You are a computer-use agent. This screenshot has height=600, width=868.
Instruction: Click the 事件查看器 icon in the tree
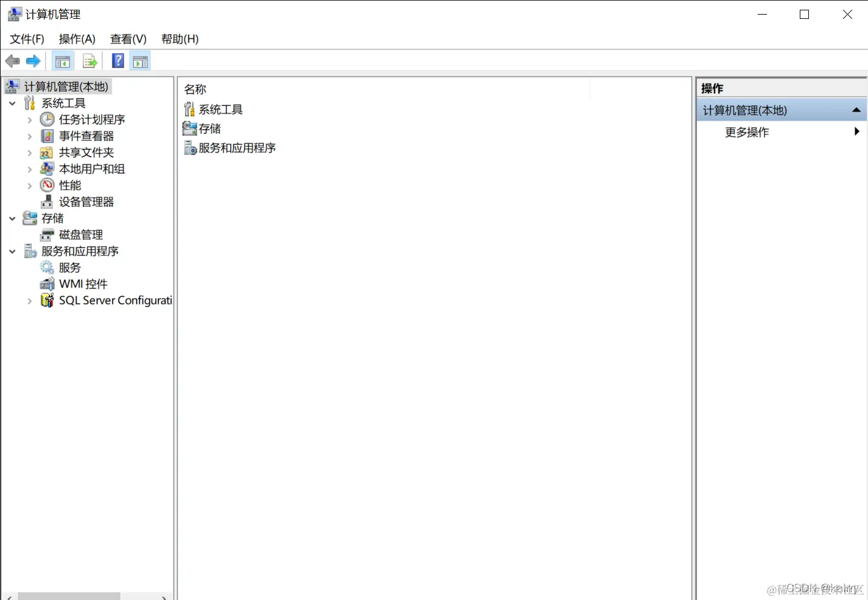47,136
